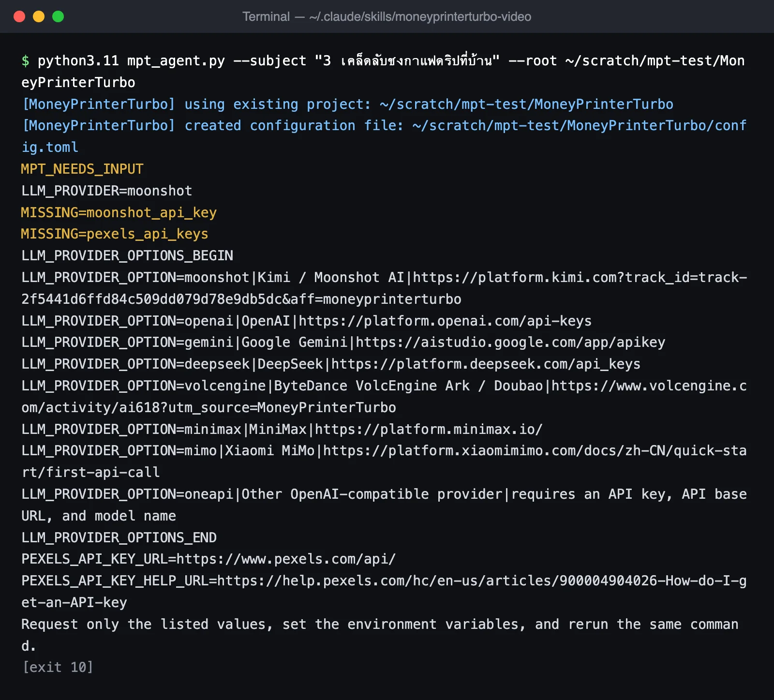Click the [exit 10] status line

(x=58, y=667)
